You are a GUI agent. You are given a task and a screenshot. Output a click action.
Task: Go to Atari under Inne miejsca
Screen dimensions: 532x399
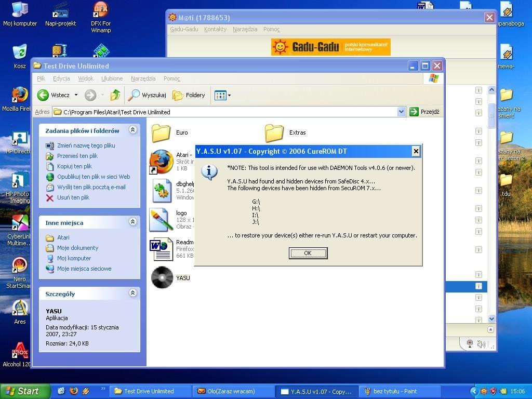click(x=63, y=237)
